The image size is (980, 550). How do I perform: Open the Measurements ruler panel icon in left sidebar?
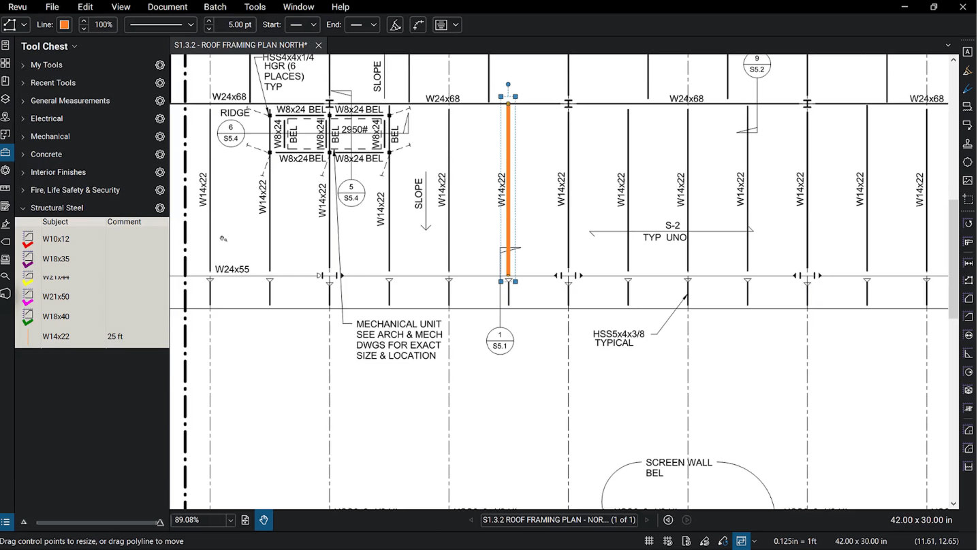click(5, 188)
